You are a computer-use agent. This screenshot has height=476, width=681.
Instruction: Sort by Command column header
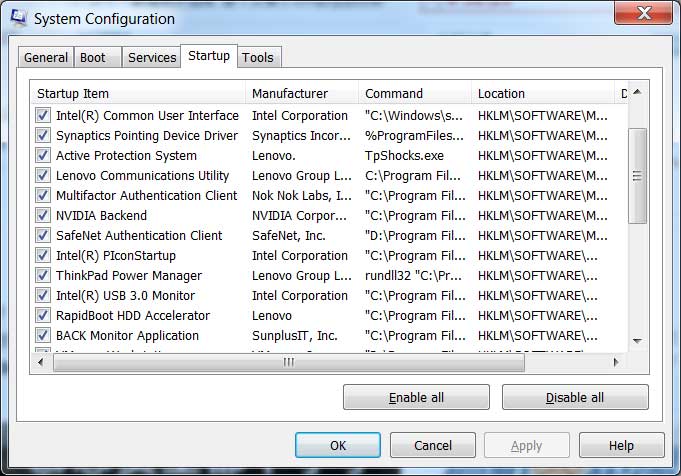(x=415, y=93)
